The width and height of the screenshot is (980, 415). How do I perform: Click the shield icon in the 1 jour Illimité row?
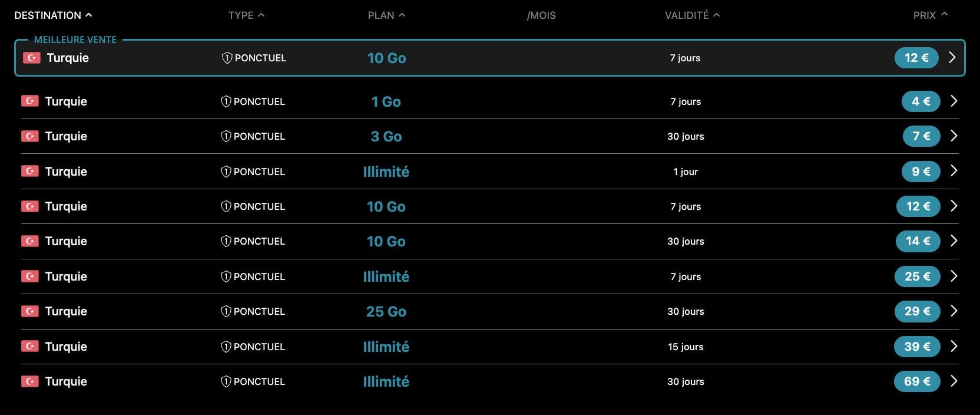226,172
